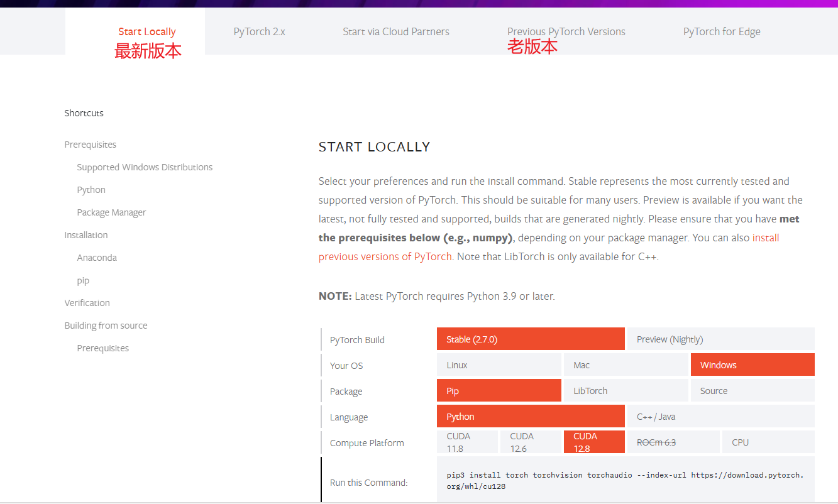Click the PyTorch Build row label
The height and width of the screenshot is (504, 838).
tap(357, 339)
